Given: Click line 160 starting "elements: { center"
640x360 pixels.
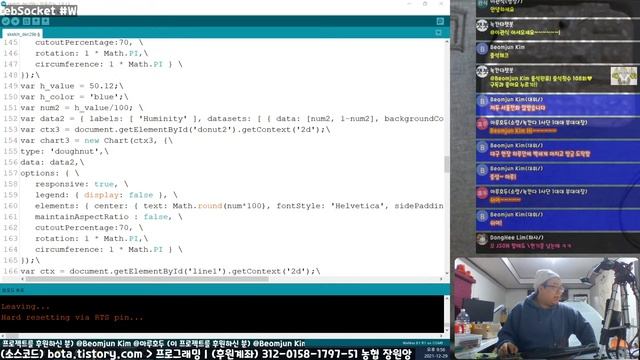Looking at the screenshot, I should (239, 206).
